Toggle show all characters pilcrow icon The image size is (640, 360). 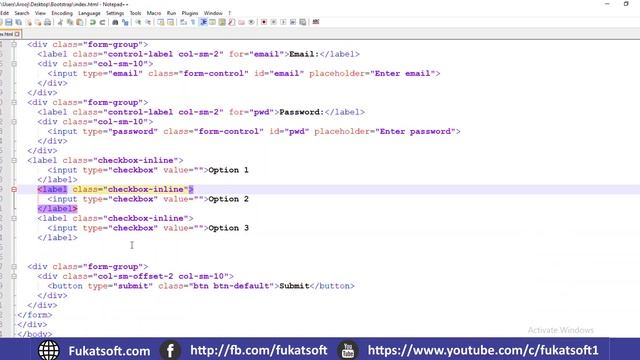click(x=193, y=22)
